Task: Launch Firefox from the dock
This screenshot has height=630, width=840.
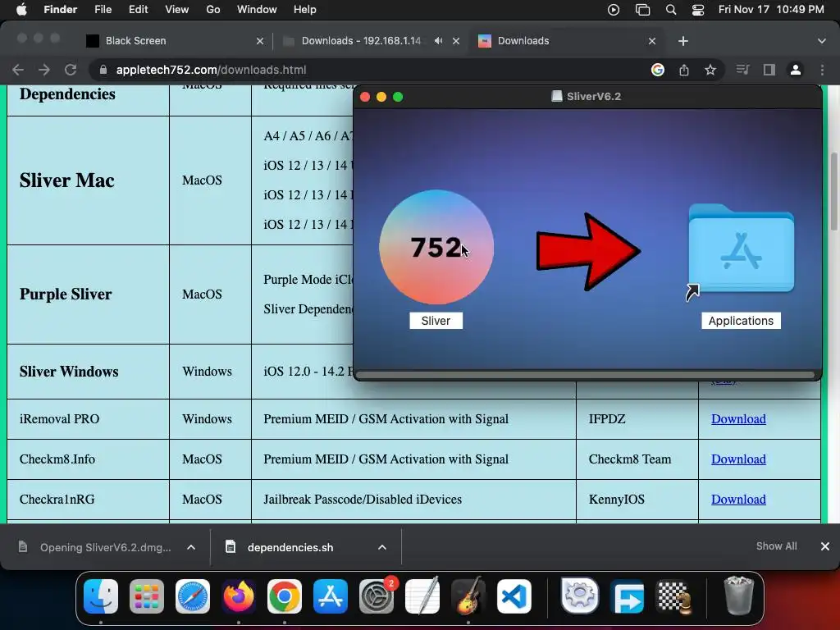Action: coord(239,596)
